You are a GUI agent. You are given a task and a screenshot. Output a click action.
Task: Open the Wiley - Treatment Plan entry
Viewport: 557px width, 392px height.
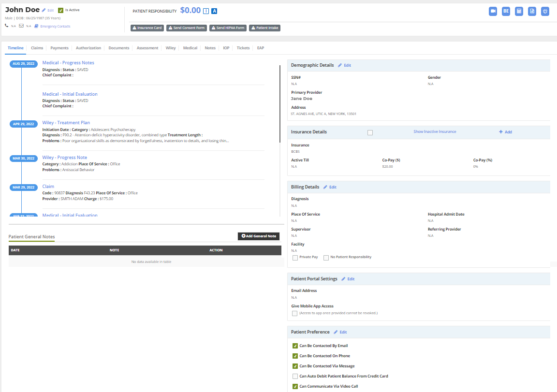tap(66, 122)
